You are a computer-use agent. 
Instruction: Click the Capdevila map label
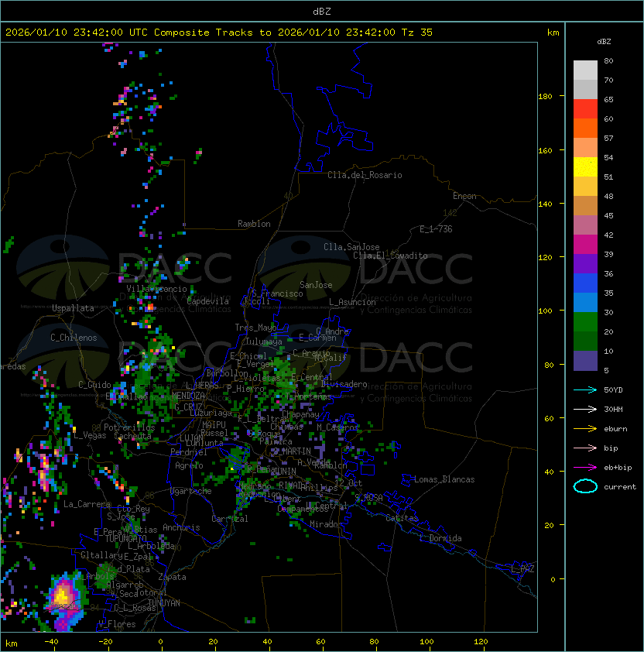207,301
